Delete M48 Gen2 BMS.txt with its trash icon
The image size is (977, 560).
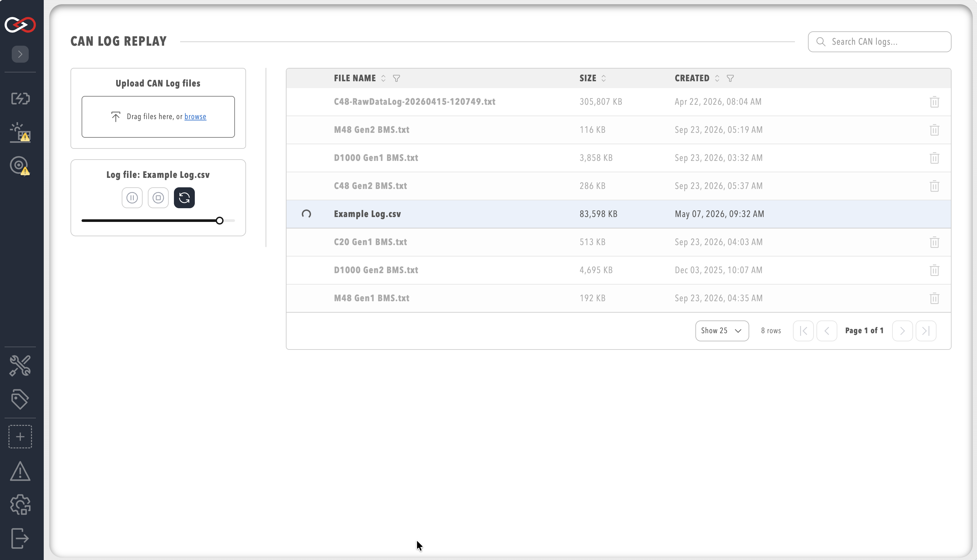[x=934, y=130]
